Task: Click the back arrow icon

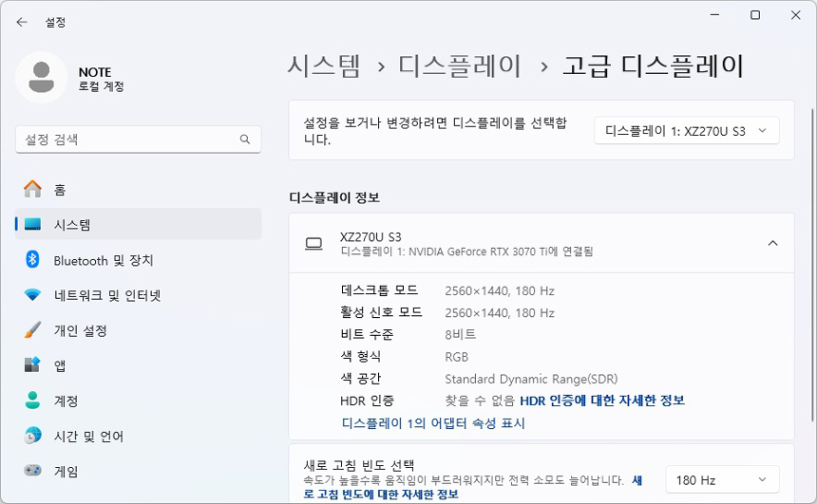Action: 21,22
